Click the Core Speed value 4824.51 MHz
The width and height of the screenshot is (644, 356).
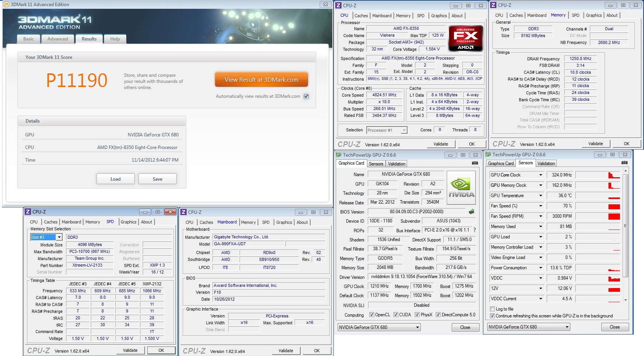(384, 95)
